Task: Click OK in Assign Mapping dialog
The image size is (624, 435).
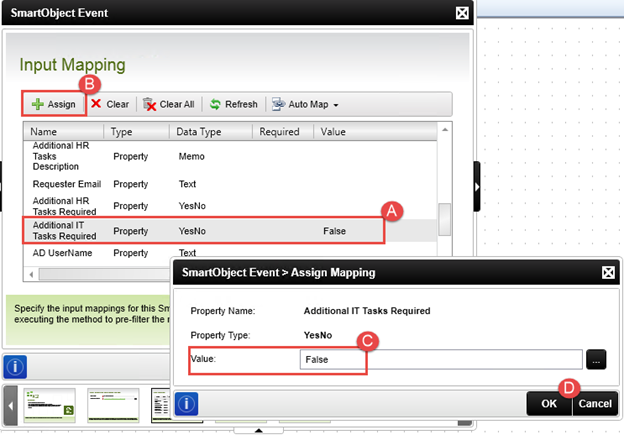Action: [549, 404]
